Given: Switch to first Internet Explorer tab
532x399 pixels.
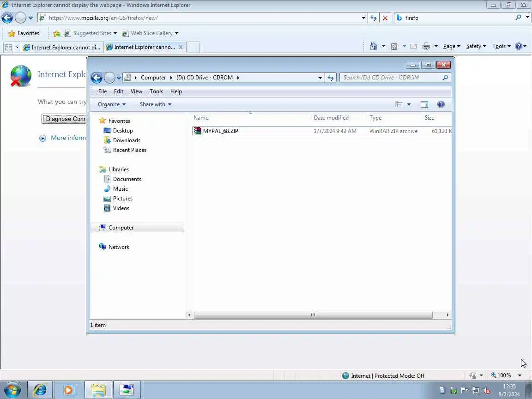Looking at the screenshot, I should (x=62, y=48).
